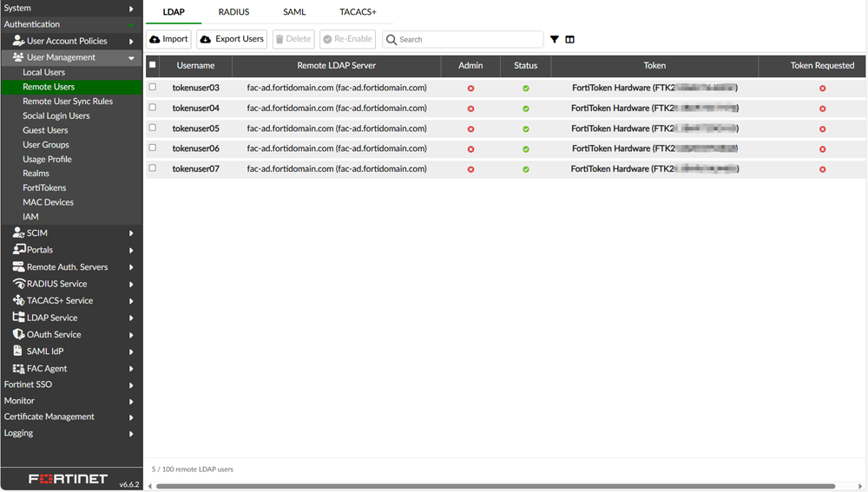Click the Export Users button
The width and height of the screenshot is (868, 492).
pyautogui.click(x=232, y=39)
